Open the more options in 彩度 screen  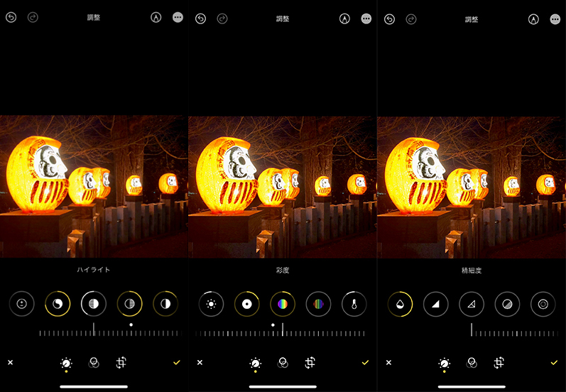(366, 18)
